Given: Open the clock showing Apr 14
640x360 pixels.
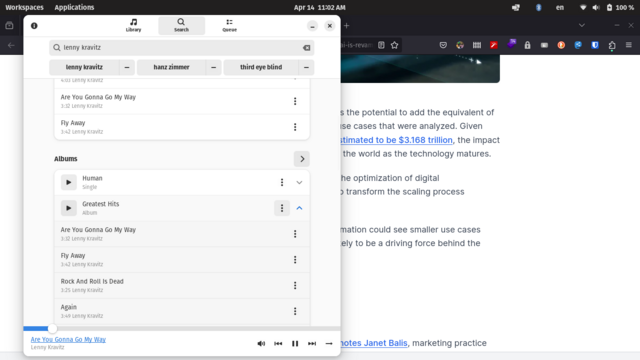Looking at the screenshot, I should (x=320, y=7).
